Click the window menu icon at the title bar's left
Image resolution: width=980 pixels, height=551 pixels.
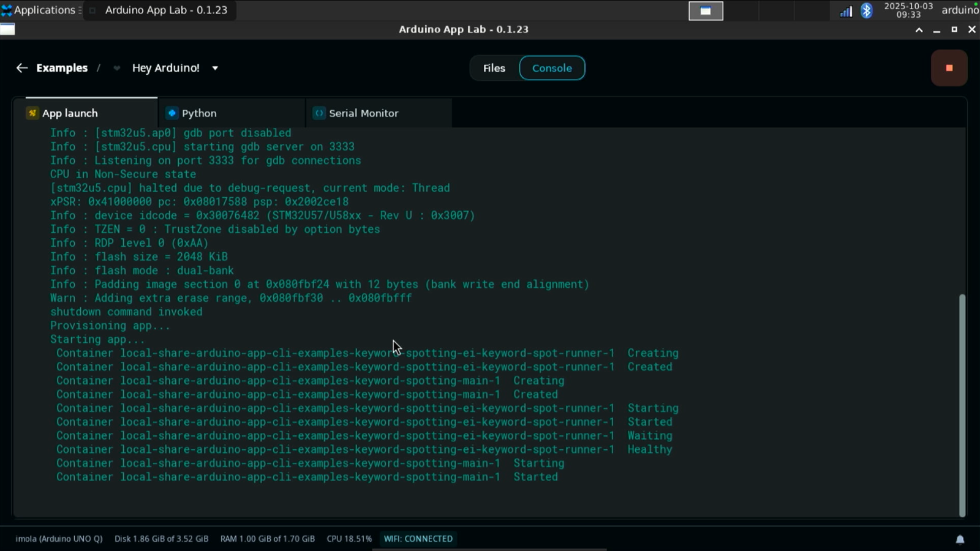click(7, 29)
